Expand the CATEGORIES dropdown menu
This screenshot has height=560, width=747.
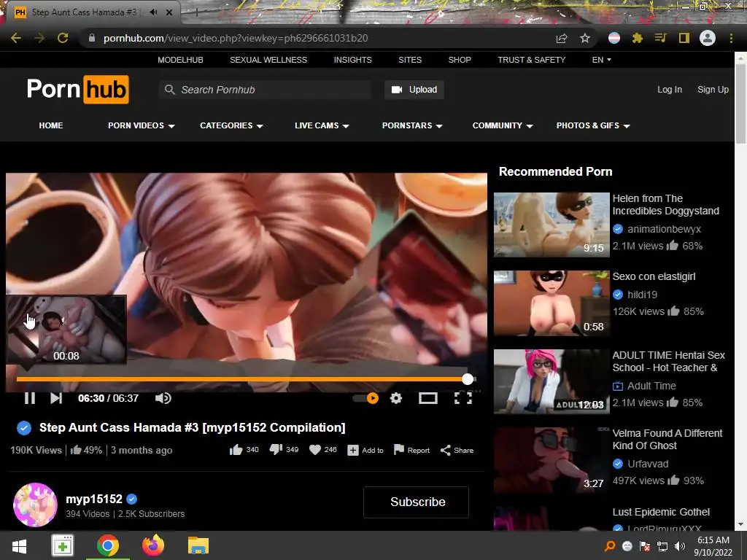pos(231,125)
